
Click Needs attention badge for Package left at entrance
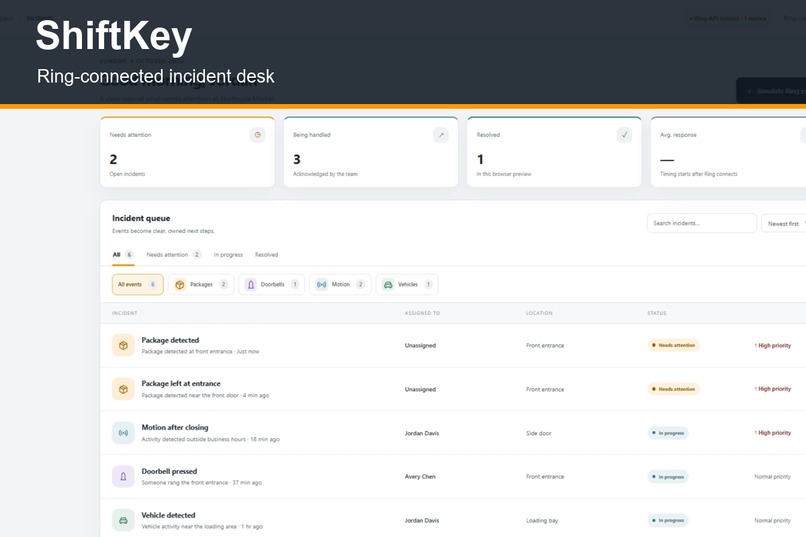(673, 389)
